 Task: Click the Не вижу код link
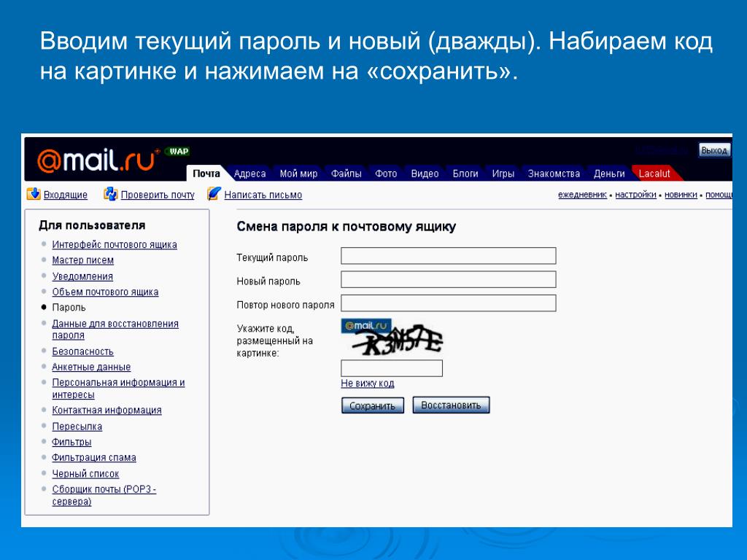[368, 384]
